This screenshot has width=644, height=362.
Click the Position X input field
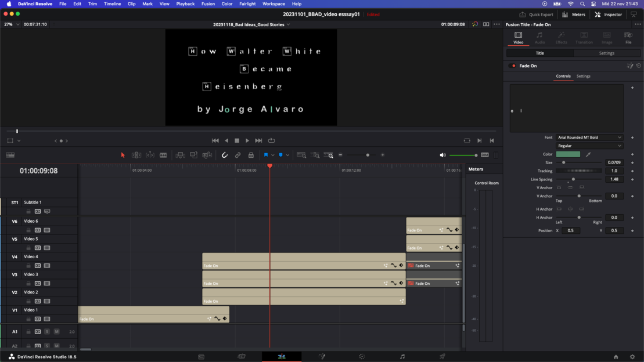coord(570,230)
